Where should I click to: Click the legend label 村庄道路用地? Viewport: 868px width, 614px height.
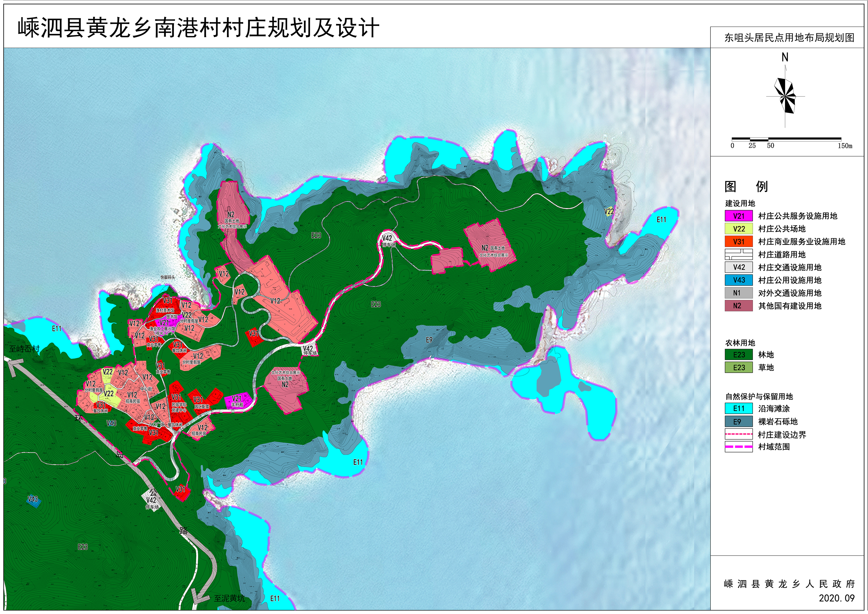[x=782, y=254]
